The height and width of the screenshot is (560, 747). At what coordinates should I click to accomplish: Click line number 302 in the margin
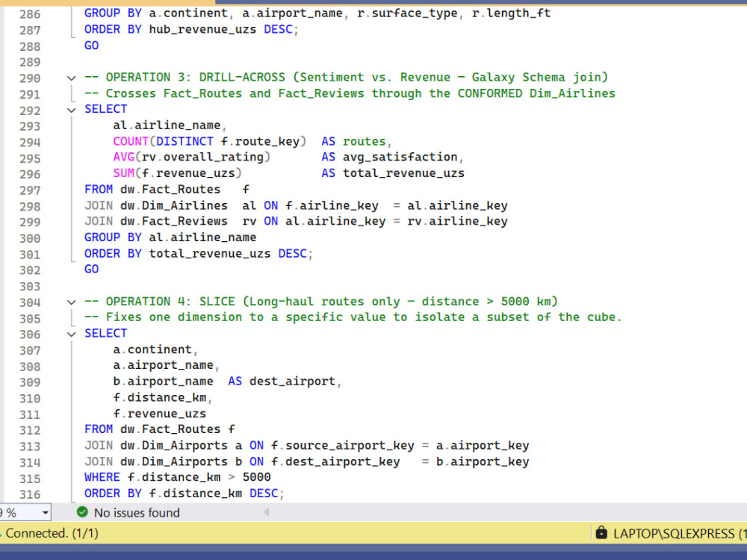[30, 270]
